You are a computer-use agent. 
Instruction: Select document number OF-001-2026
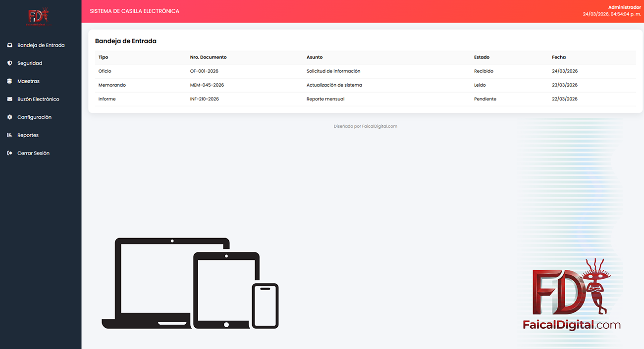click(x=204, y=71)
